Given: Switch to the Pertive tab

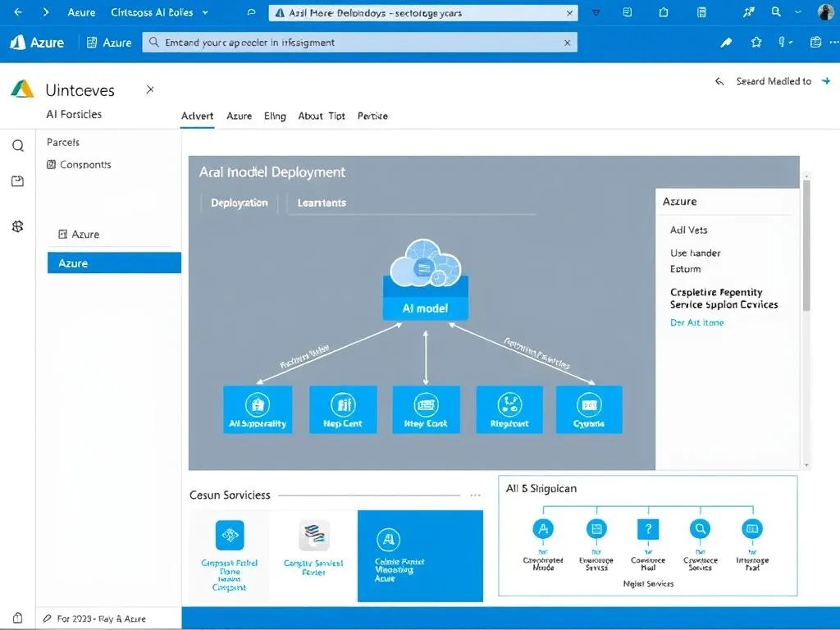Looking at the screenshot, I should click(372, 116).
